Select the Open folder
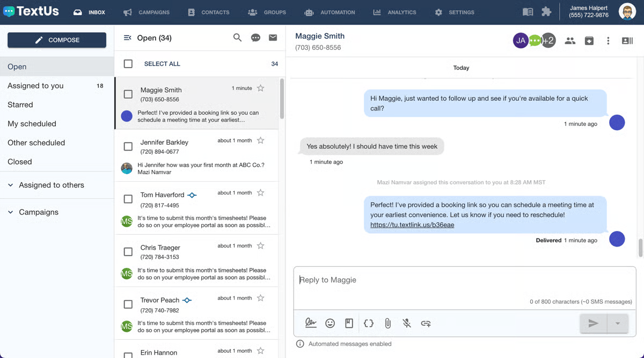Viewport: 644px width, 358px height. [x=57, y=66]
